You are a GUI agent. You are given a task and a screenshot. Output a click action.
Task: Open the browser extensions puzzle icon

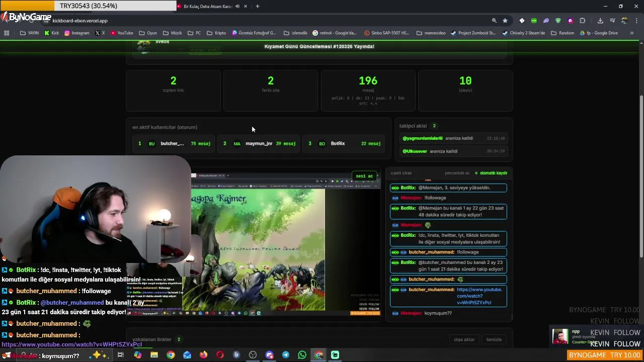click(x=582, y=21)
